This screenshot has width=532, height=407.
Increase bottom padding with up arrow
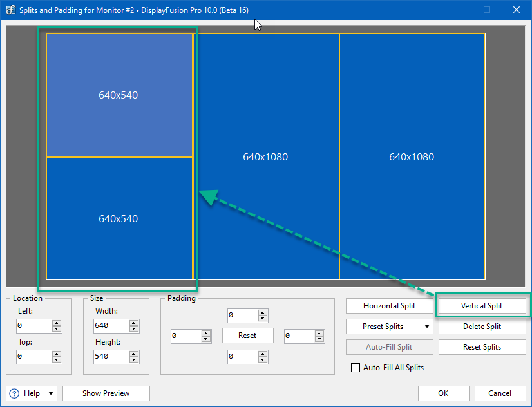click(263, 354)
